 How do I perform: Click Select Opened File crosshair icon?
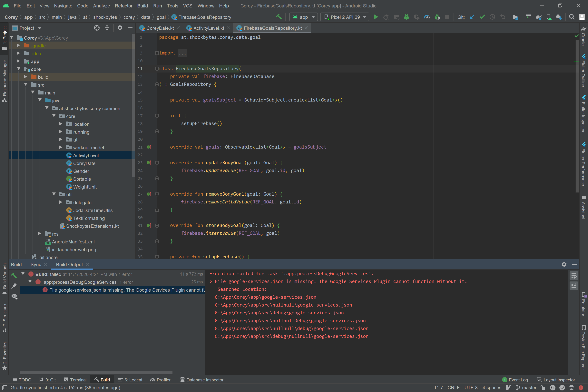[x=97, y=28]
